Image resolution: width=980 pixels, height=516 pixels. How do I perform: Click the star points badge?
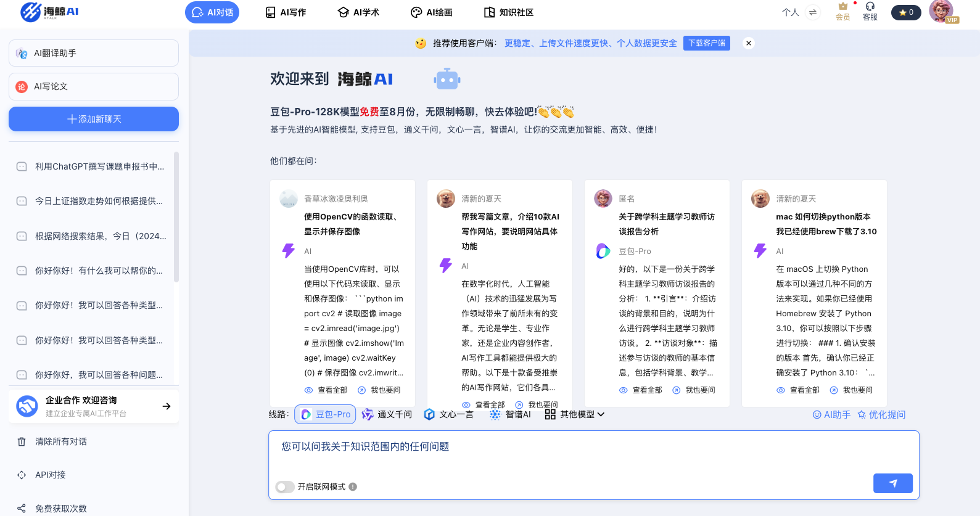point(906,12)
